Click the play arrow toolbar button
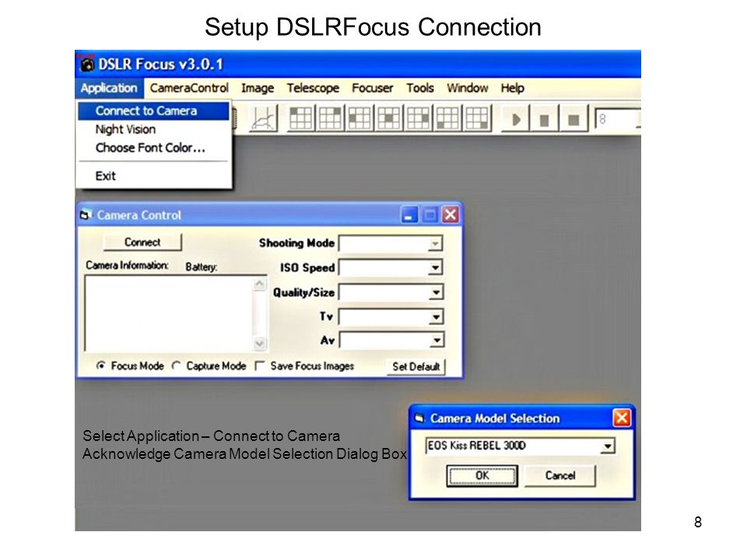The image size is (747, 560). (516, 119)
